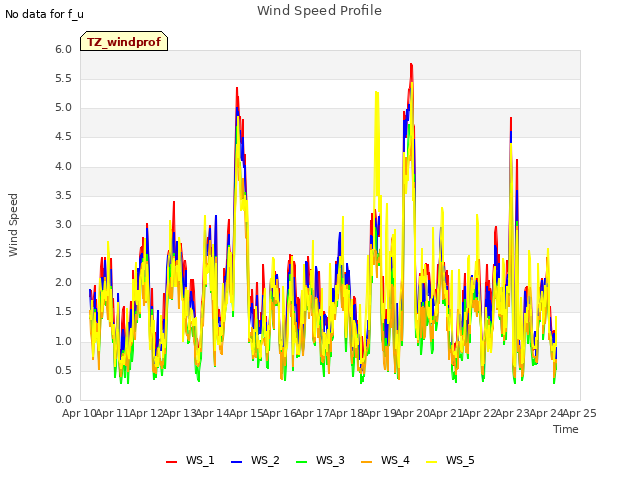Click the Apr 10 x-axis date label
This screenshot has height=480, width=640.
click(x=79, y=413)
